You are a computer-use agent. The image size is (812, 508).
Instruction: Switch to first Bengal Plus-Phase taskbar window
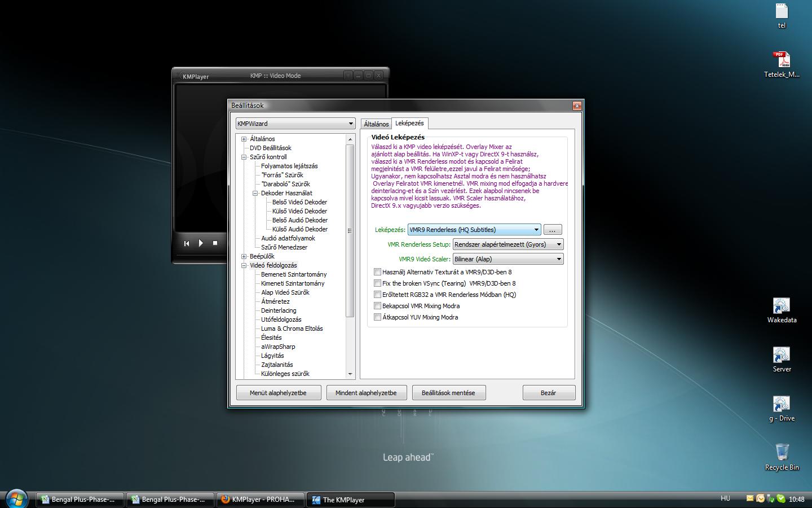point(80,500)
